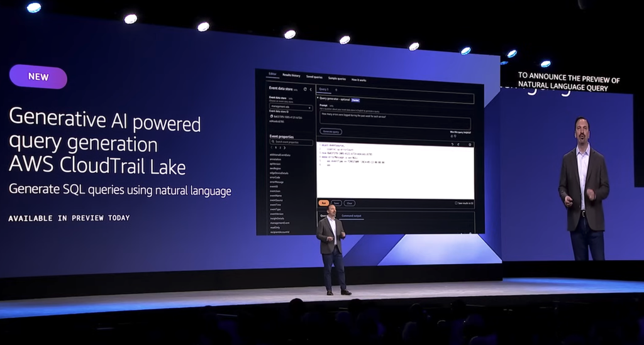This screenshot has width=644, height=345.
Task: Click the managementEvent property
Action: click(x=280, y=222)
